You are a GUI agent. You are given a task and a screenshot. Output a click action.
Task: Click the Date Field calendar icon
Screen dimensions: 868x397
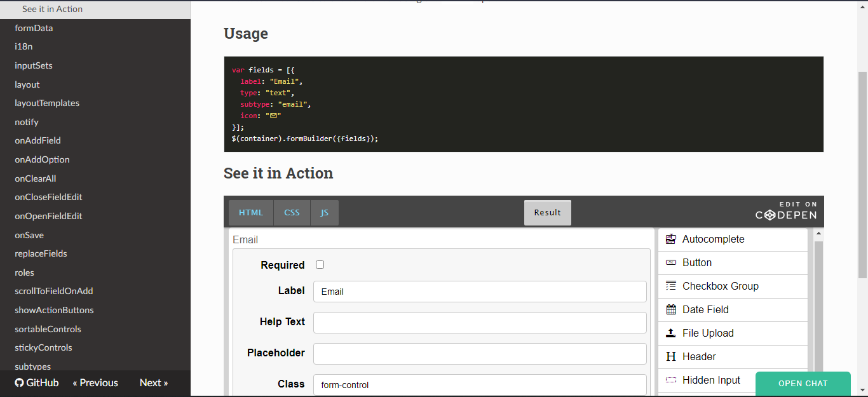pos(670,309)
